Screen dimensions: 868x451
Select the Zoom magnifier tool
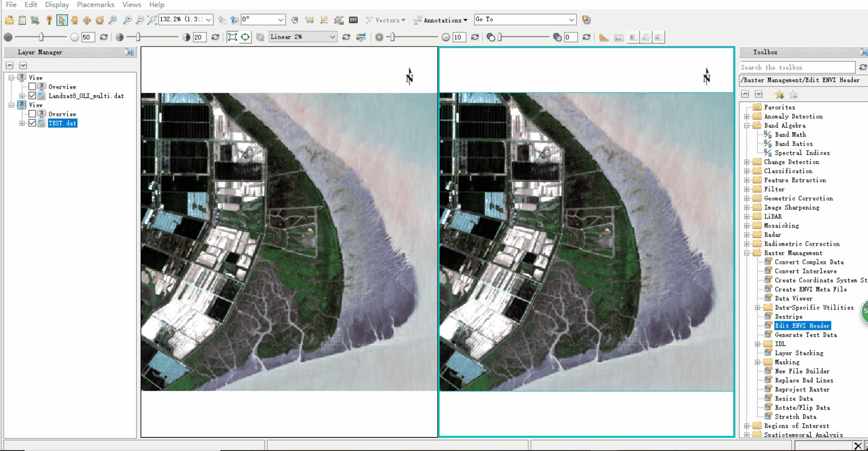coord(112,20)
